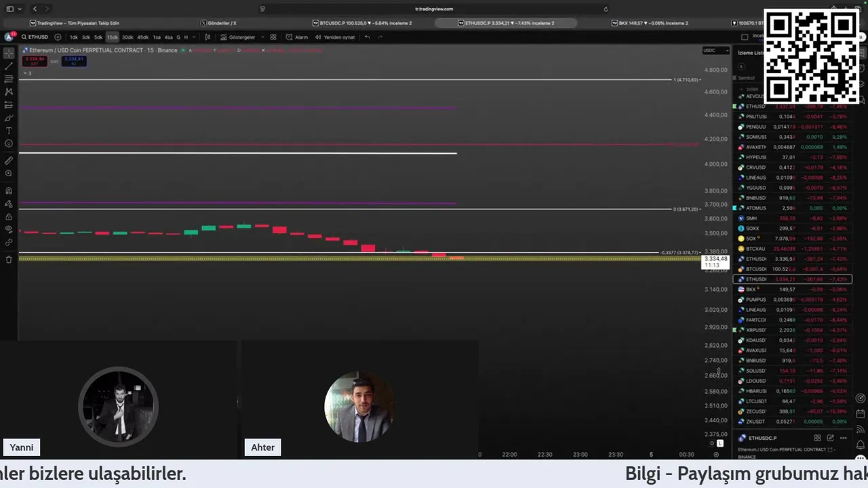The width and height of the screenshot is (868, 488).
Task: Toggle lock all drawings
Action: click(x=9, y=217)
